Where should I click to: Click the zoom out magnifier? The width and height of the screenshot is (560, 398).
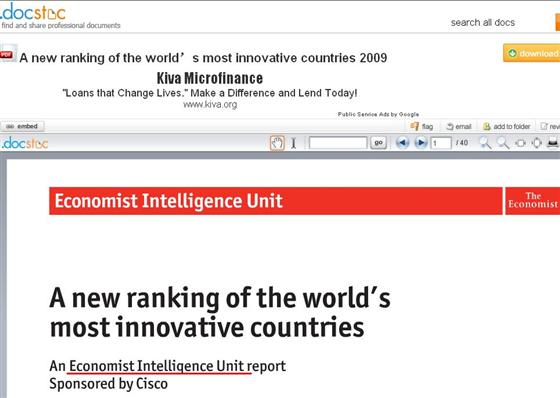pyautogui.click(x=503, y=143)
